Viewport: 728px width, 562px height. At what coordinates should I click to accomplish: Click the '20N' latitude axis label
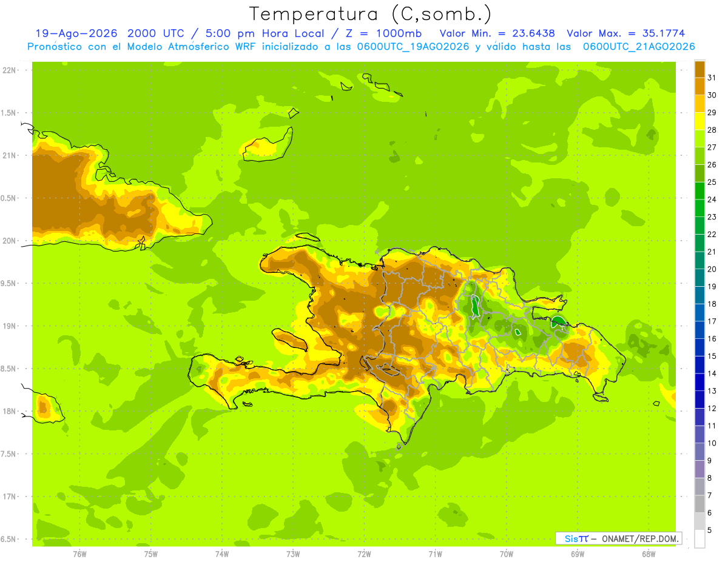[x=10, y=241]
